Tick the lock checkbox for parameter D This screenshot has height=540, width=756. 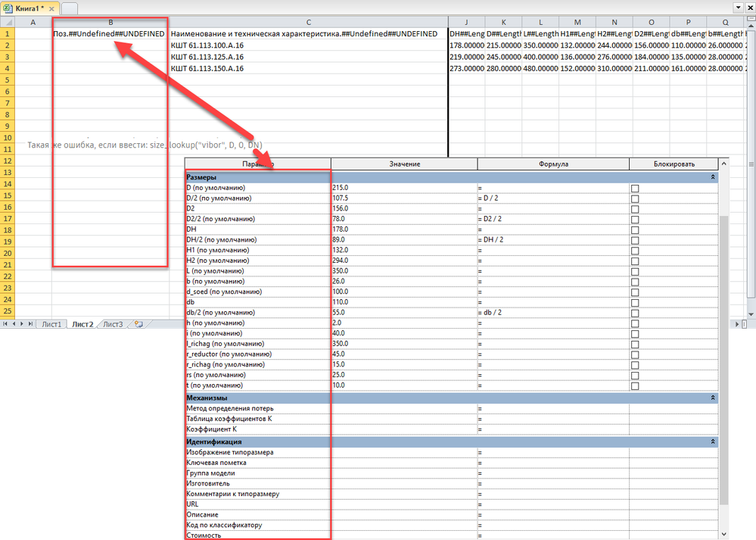click(635, 189)
